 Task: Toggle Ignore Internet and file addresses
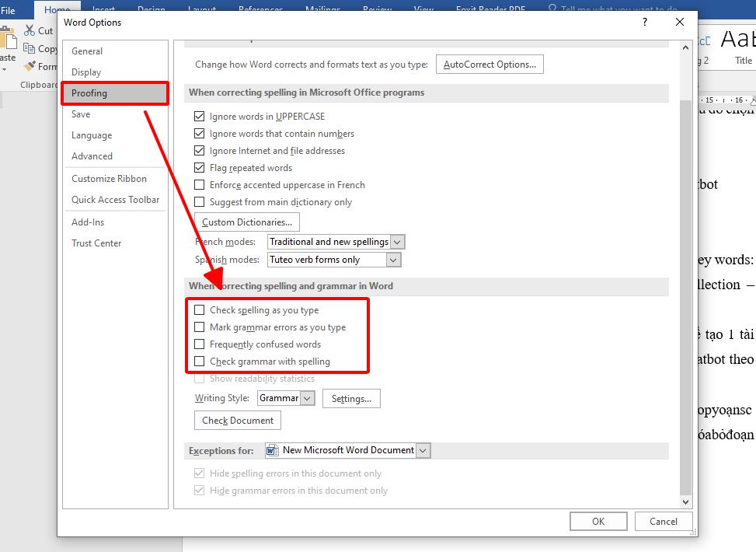pyautogui.click(x=199, y=151)
